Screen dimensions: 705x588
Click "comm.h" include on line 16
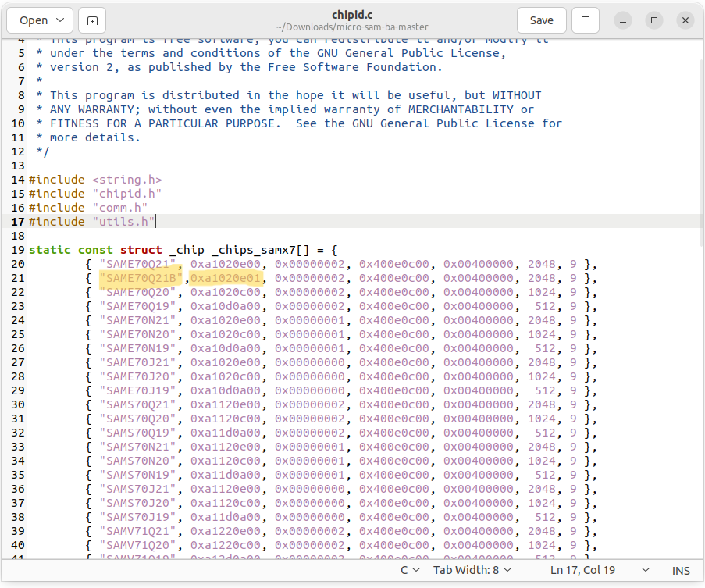pyautogui.click(x=119, y=208)
